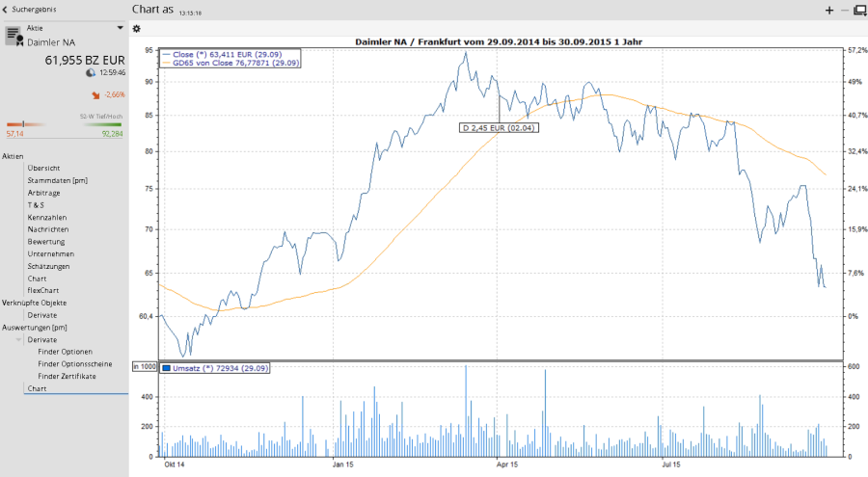868x477 pixels.
Task: Open Nachrichten in the sidebar
Action: point(48,229)
